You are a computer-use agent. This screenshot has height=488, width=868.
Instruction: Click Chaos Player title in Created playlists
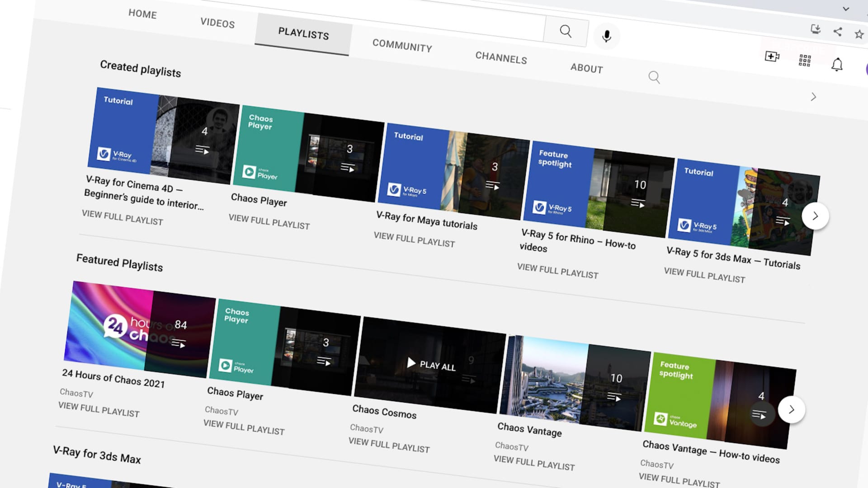(259, 200)
